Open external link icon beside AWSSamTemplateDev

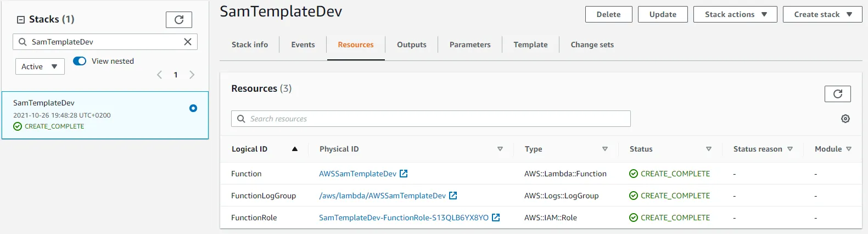click(x=404, y=174)
